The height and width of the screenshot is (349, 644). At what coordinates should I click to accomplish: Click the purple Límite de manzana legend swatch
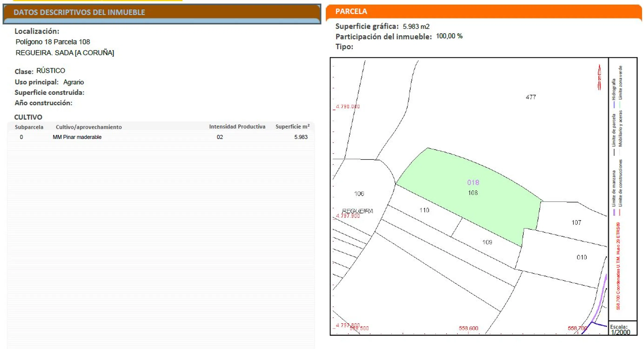click(x=614, y=212)
